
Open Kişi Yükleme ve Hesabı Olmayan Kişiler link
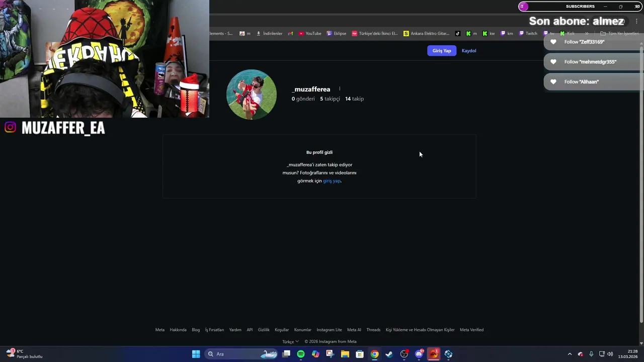coord(420,330)
